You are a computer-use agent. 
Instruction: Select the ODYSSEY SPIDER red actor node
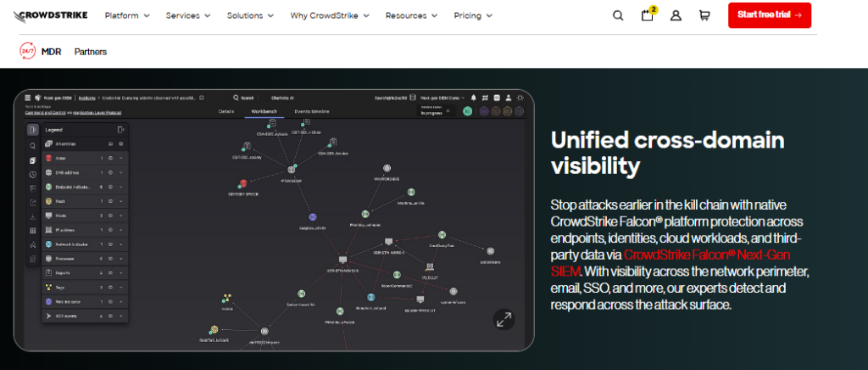[x=242, y=184]
